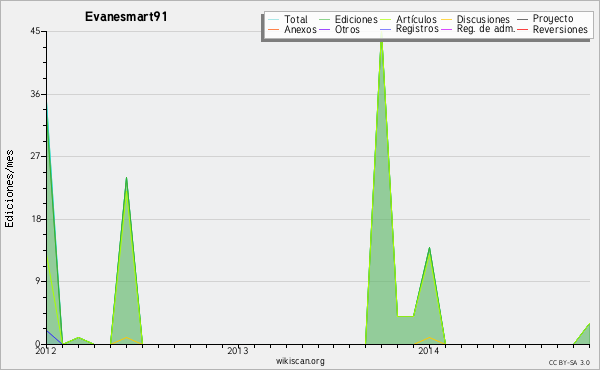Click the tallest peak in late 2013

coord(382,191)
